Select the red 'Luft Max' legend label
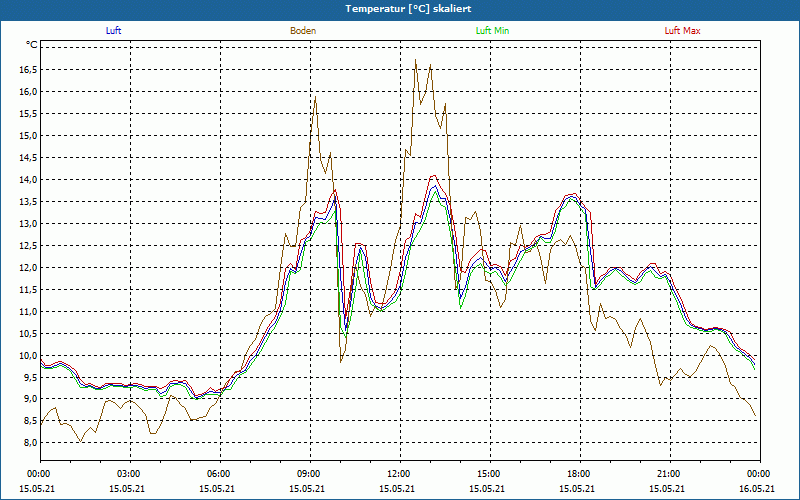Screen dimensions: 800x500 coord(683,31)
